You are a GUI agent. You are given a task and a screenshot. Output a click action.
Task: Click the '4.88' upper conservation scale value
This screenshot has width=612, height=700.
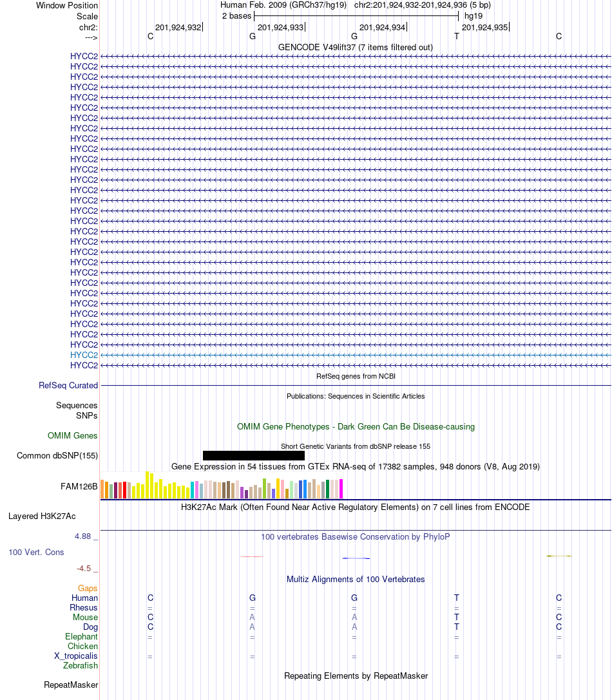[x=82, y=536]
